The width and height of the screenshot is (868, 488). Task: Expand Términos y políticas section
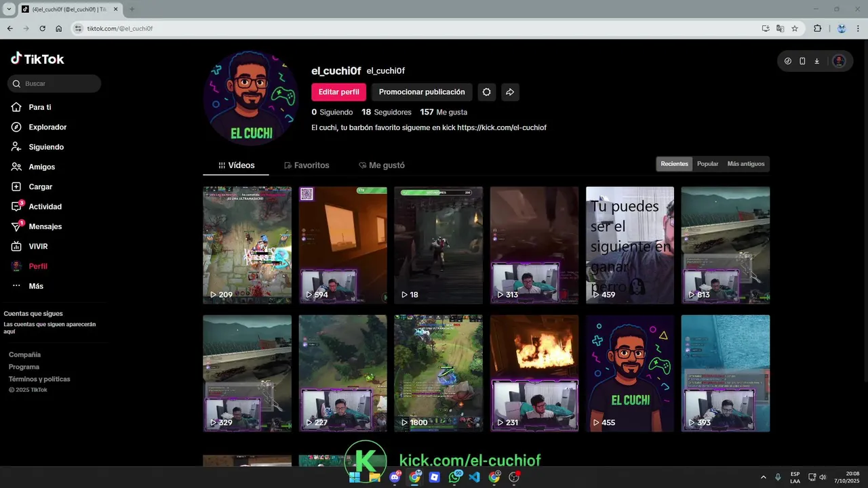point(39,379)
